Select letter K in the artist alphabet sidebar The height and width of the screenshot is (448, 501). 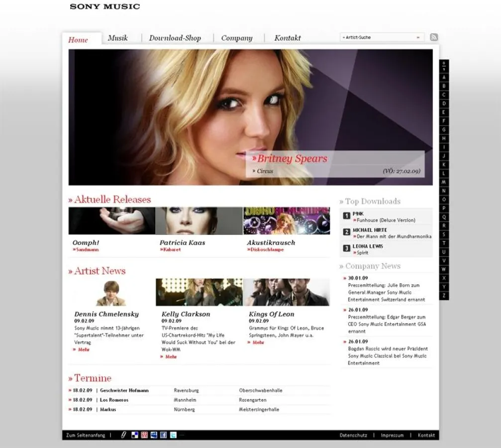coord(444,165)
